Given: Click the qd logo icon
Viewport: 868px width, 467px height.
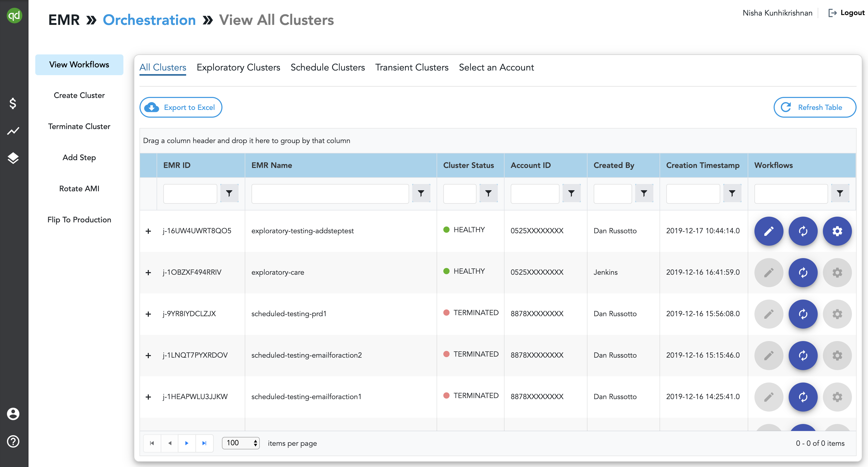Looking at the screenshot, I should pyautogui.click(x=14, y=16).
